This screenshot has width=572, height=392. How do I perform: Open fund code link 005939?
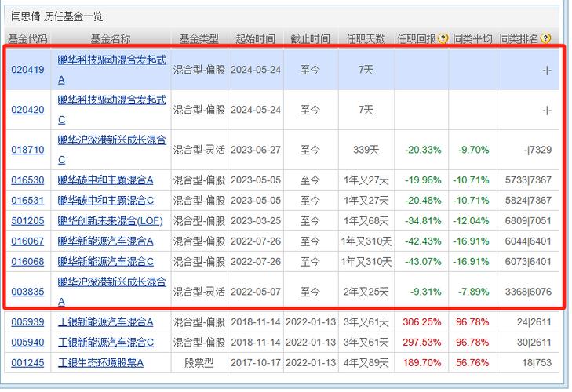tap(27, 322)
